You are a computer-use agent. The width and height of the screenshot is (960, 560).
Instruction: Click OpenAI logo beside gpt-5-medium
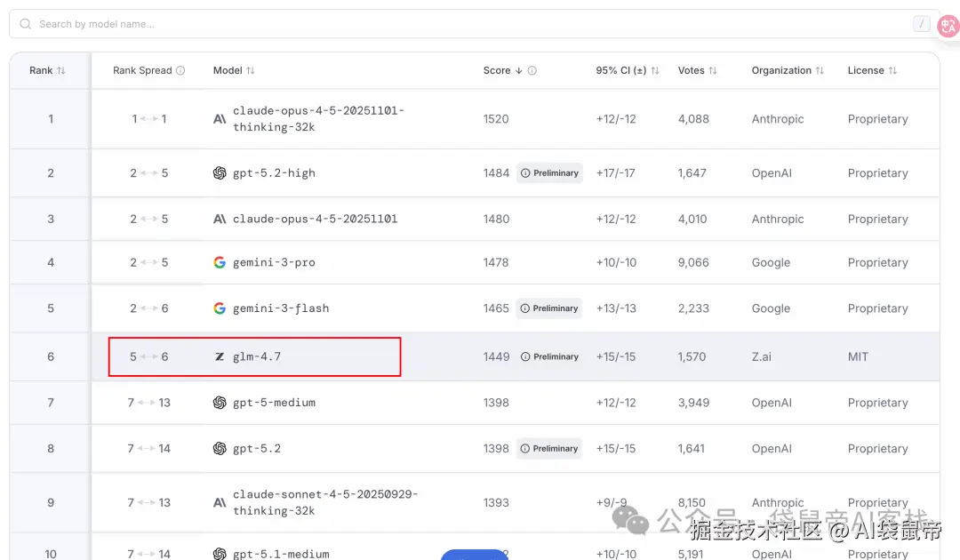(220, 403)
